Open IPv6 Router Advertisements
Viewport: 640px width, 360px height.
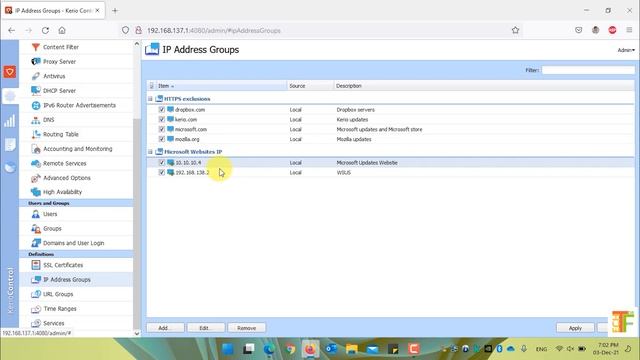79,105
